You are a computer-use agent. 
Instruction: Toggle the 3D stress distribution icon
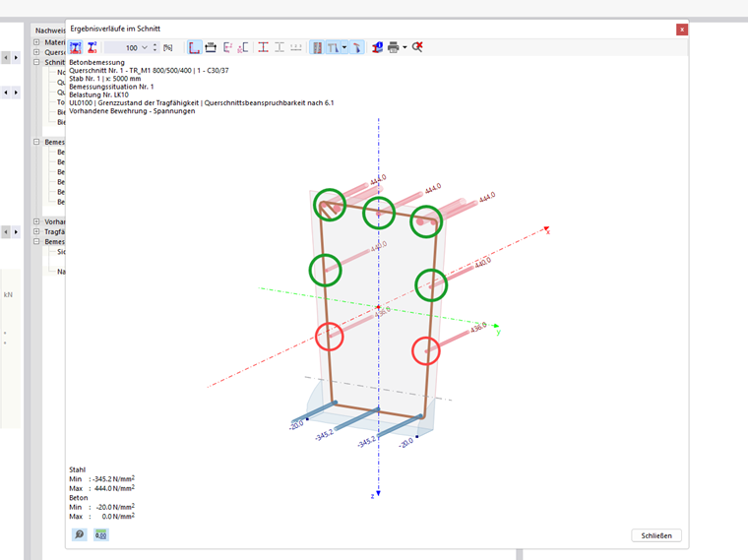pyautogui.click(x=356, y=47)
